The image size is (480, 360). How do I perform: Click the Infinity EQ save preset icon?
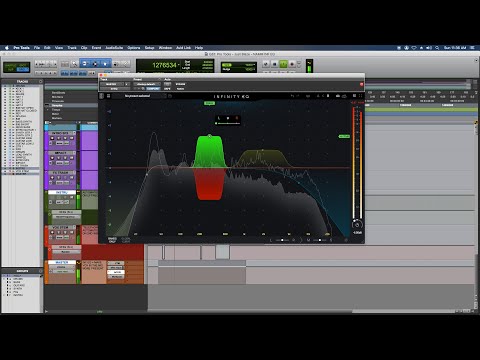170,96
